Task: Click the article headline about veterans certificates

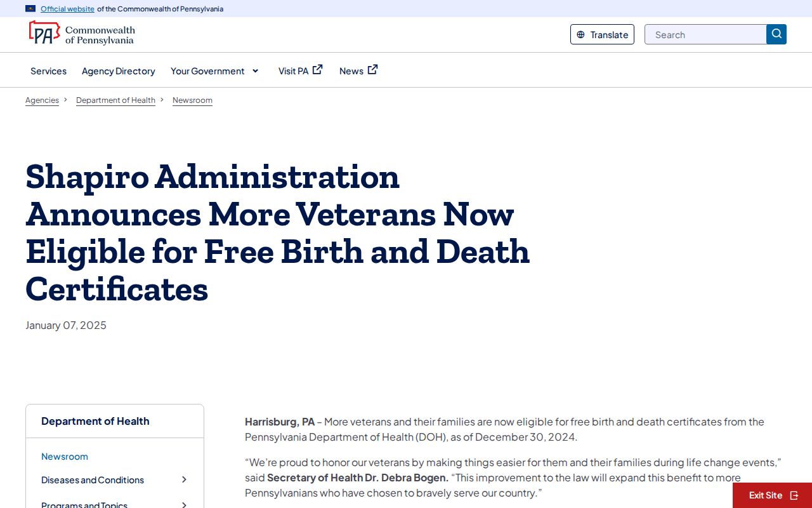Action: click(278, 232)
